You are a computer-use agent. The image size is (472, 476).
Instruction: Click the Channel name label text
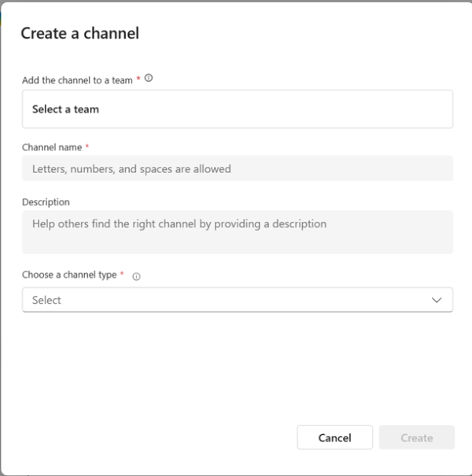(x=52, y=147)
